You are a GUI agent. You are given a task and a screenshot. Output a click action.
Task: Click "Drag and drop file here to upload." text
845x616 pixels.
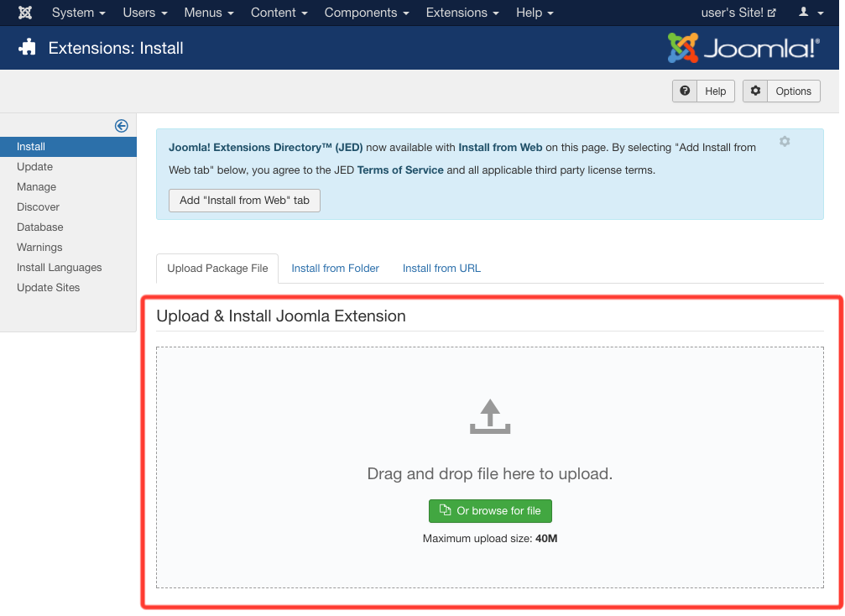click(x=490, y=473)
